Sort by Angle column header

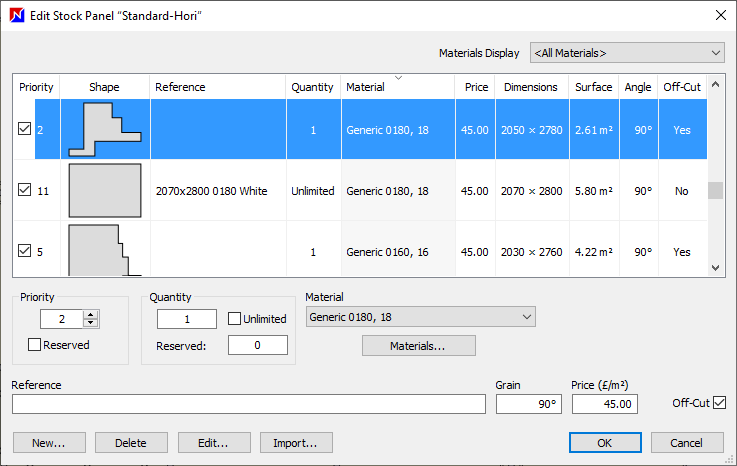coord(638,87)
